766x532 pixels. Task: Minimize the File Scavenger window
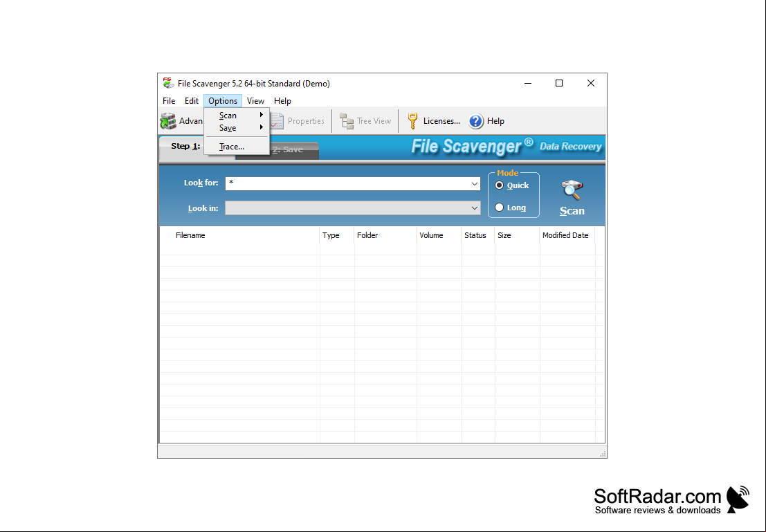pos(527,84)
